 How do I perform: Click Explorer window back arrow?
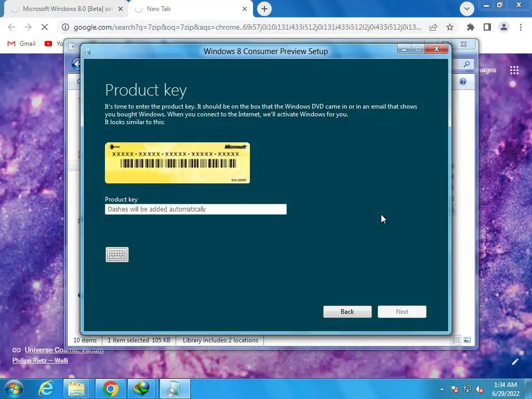tap(76, 64)
